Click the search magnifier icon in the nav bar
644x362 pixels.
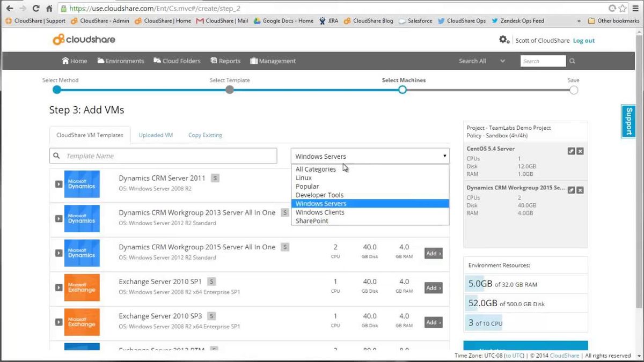point(572,61)
